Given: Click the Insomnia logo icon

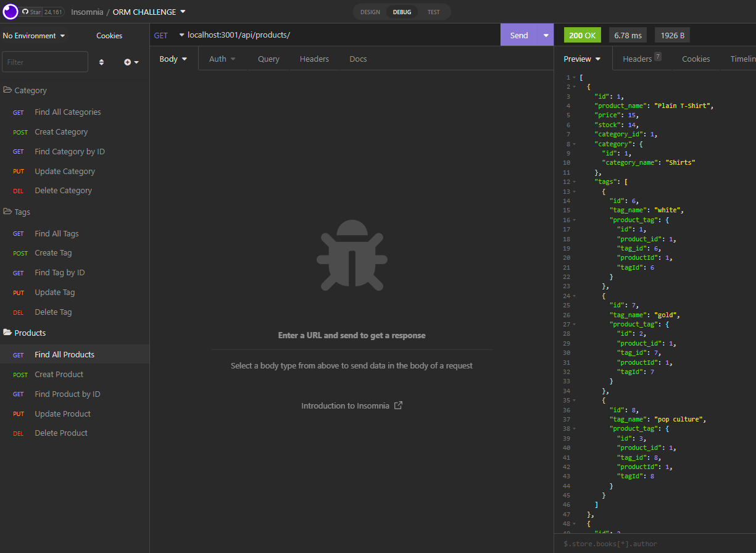Looking at the screenshot, I should click(10, 11).
